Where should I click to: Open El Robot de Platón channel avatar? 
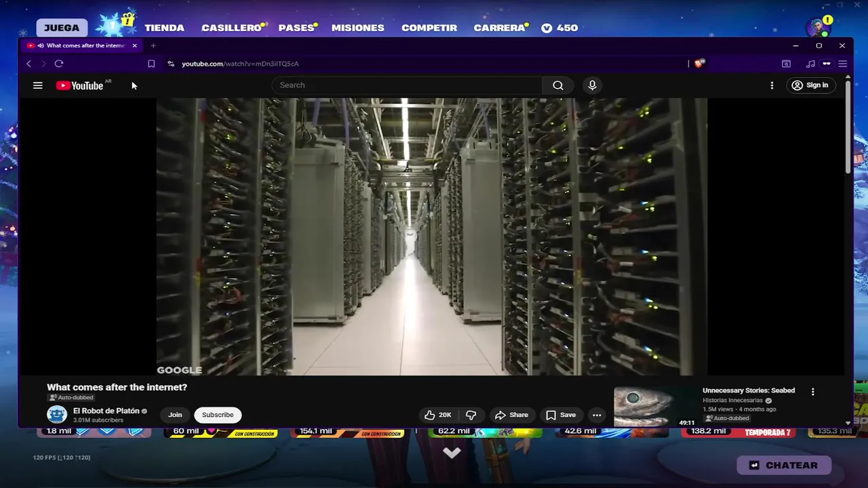[x=57, y=414]
